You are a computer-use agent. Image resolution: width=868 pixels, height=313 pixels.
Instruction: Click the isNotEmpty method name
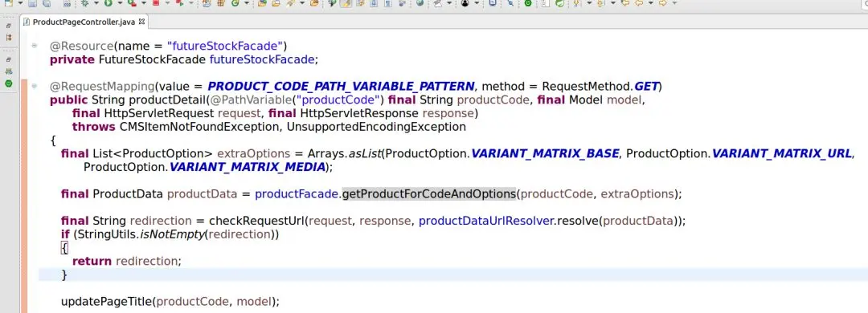[172, 234]
